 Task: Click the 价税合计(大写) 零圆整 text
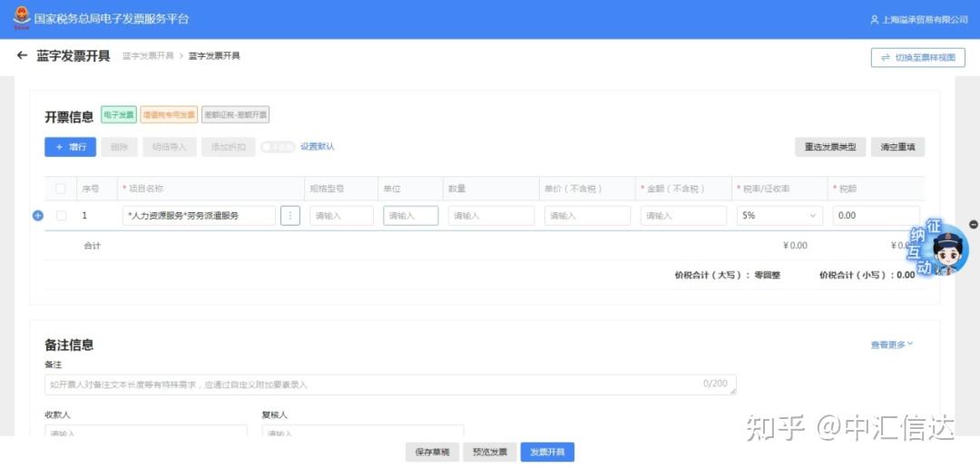coord(728,275)
